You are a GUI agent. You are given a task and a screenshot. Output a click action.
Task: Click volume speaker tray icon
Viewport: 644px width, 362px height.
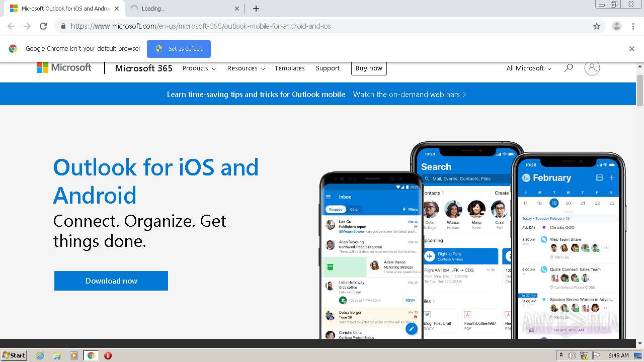572,355
